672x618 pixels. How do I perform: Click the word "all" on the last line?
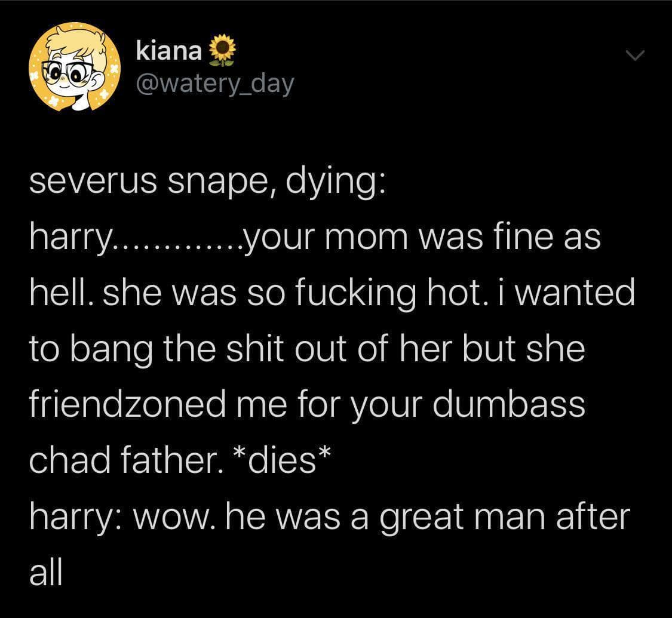tap(45, 573)
